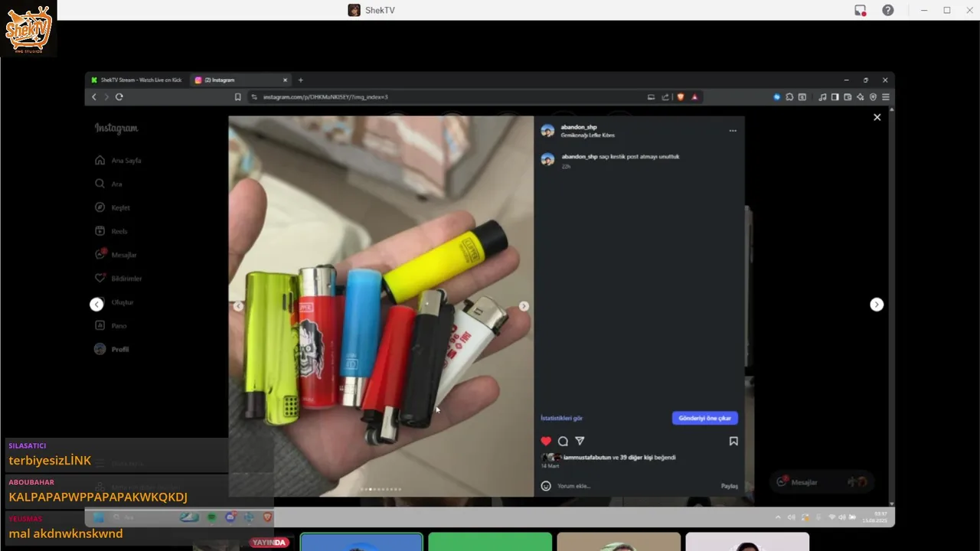
Task: Show next photo in the carousel
Action: pos(524,306)
